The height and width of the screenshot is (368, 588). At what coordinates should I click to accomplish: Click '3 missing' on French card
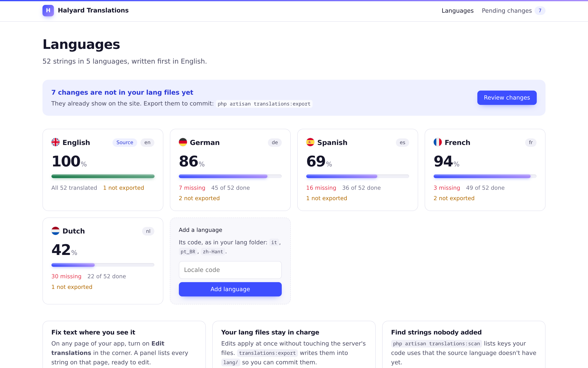click(447, 188)
